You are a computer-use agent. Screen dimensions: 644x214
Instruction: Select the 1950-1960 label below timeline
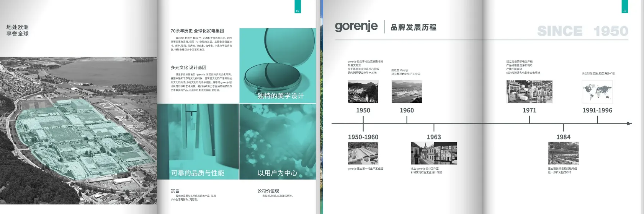363,137
